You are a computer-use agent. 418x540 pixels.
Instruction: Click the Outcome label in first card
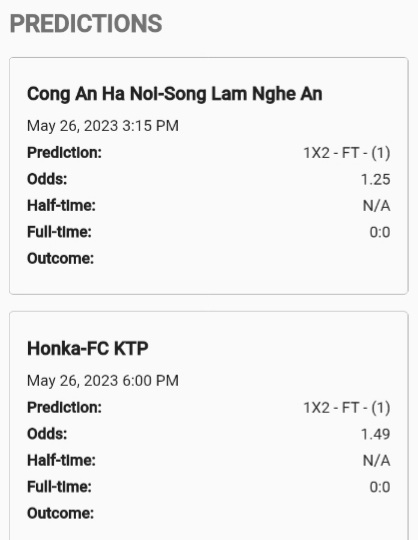pos(61,259)
